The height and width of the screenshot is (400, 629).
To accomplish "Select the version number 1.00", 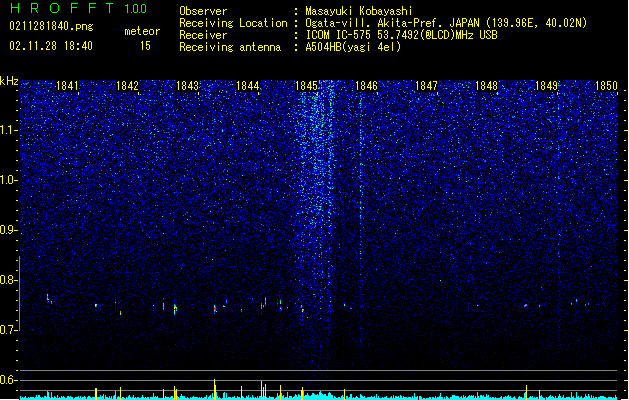I will click(136, 9).
